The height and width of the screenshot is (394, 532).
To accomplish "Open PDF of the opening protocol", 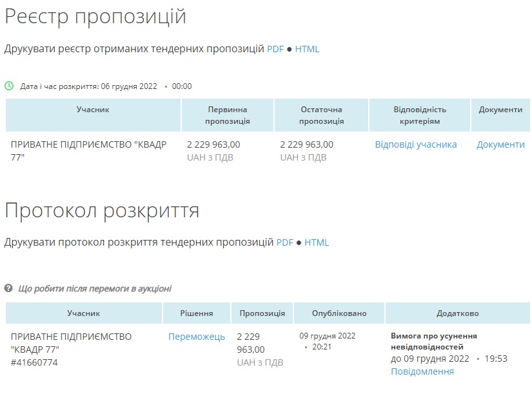I will 284,242.
